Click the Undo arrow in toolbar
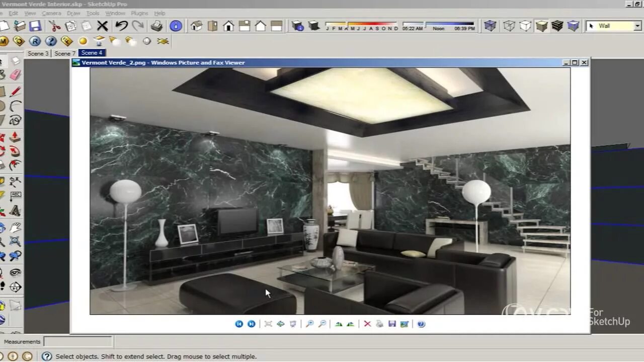Screen dimensions: 644x362 pyautogui.click(x=121, y=26)
